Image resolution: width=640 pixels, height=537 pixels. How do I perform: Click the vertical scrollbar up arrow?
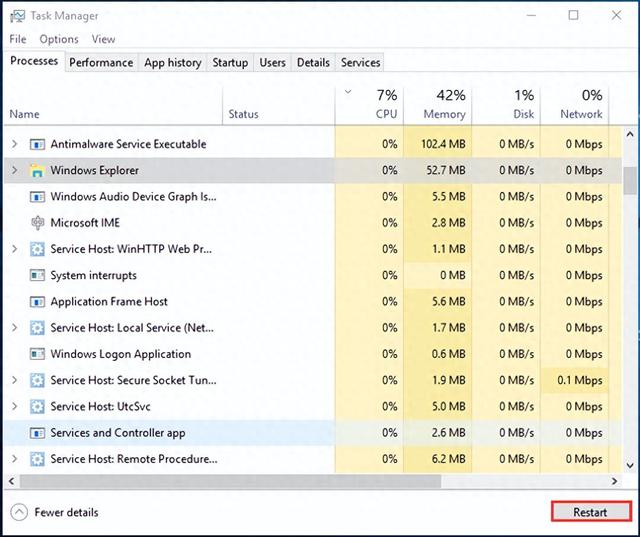[630, 134]
